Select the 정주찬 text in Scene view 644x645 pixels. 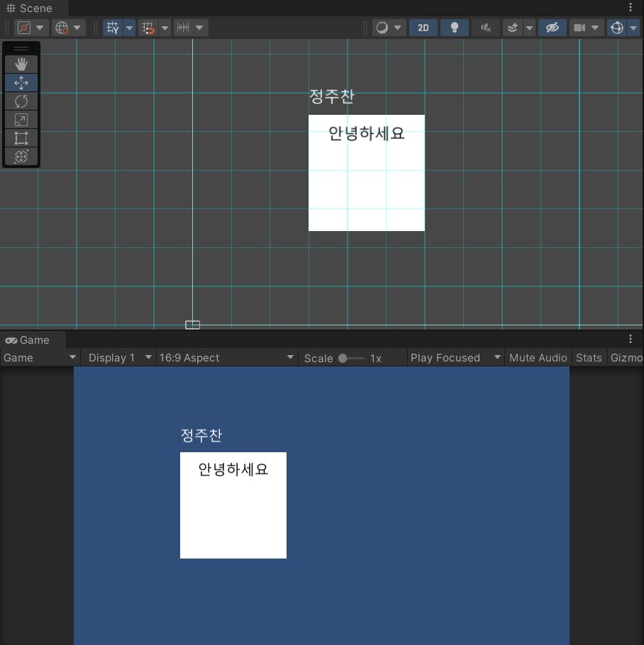pyautogui.click(x=332, y=96)
